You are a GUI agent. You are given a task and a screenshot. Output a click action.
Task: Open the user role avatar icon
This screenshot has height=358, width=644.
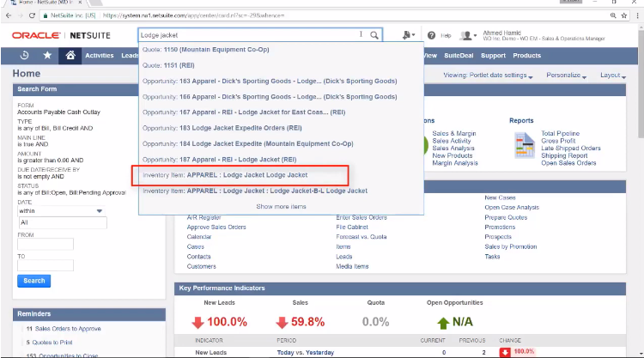pyautogui.click(x=468, y=36)
